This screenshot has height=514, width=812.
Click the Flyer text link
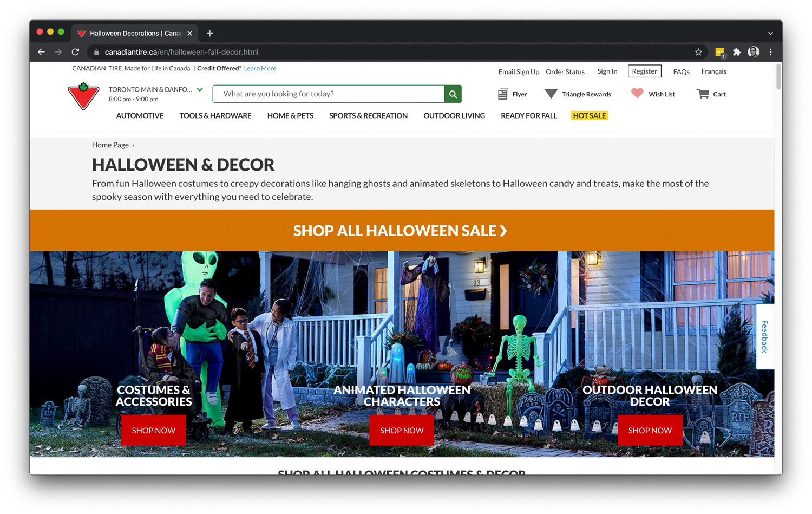pyautogui.click(x=519, y=94)
